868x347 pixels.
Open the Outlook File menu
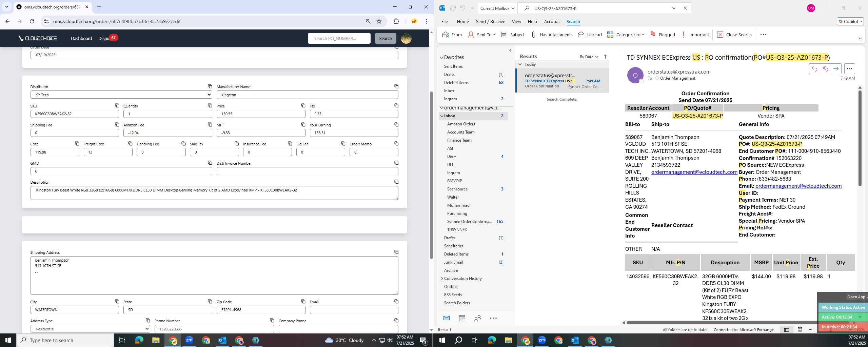click(x=445, y=21)
